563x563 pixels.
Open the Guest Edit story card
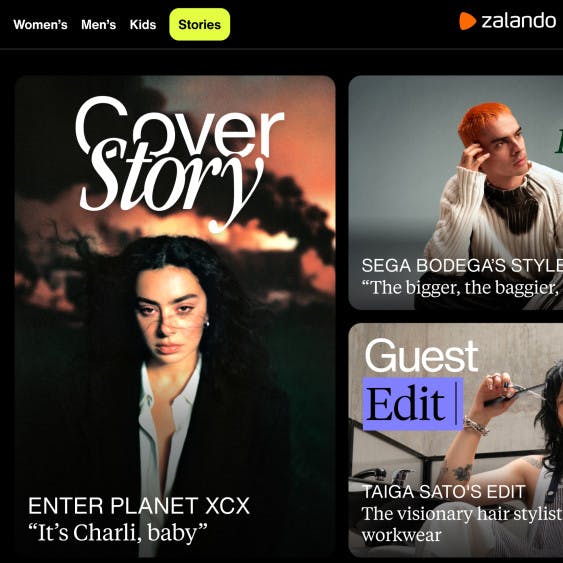456,440
